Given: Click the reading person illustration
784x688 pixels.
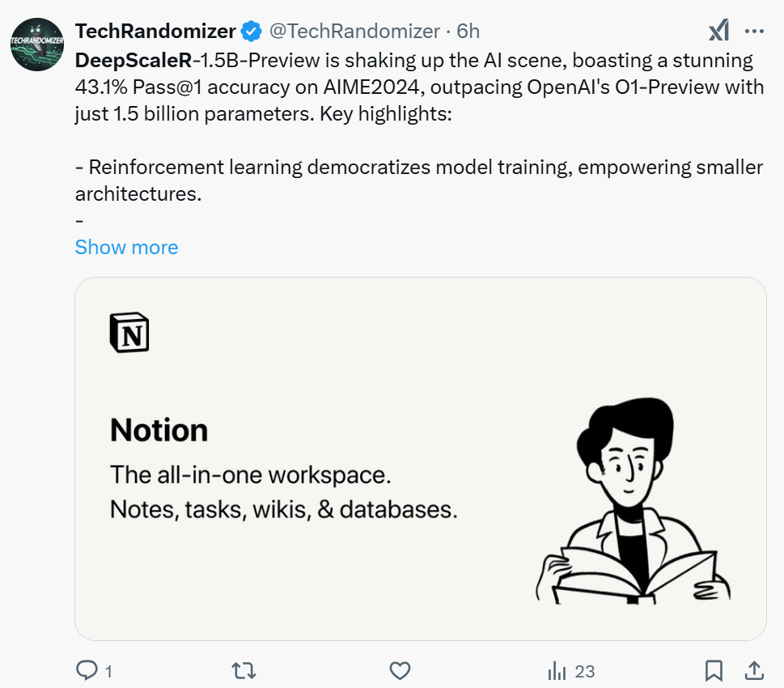Looking at the screenshot, I should pos(633,500).
